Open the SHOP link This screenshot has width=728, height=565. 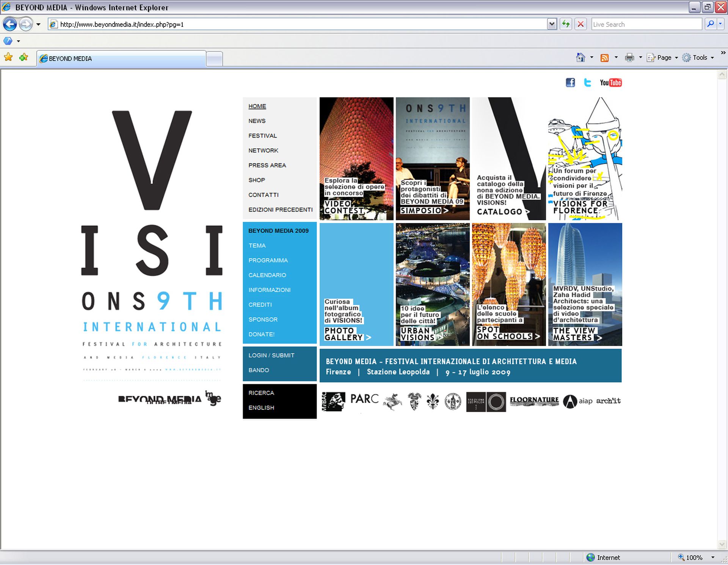tap(257, 180)
